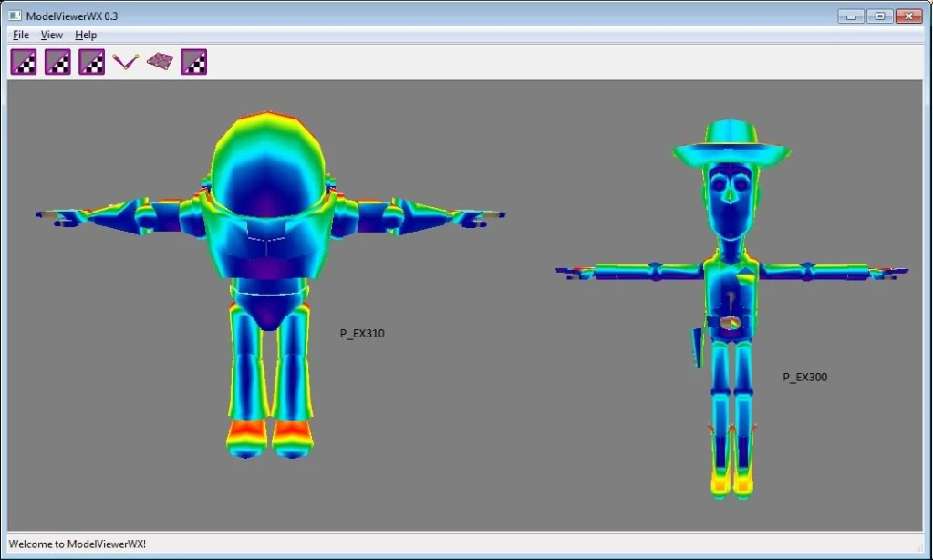Select the P_EX310 model label
933x560 pixels.
click(x=362, y=334)
